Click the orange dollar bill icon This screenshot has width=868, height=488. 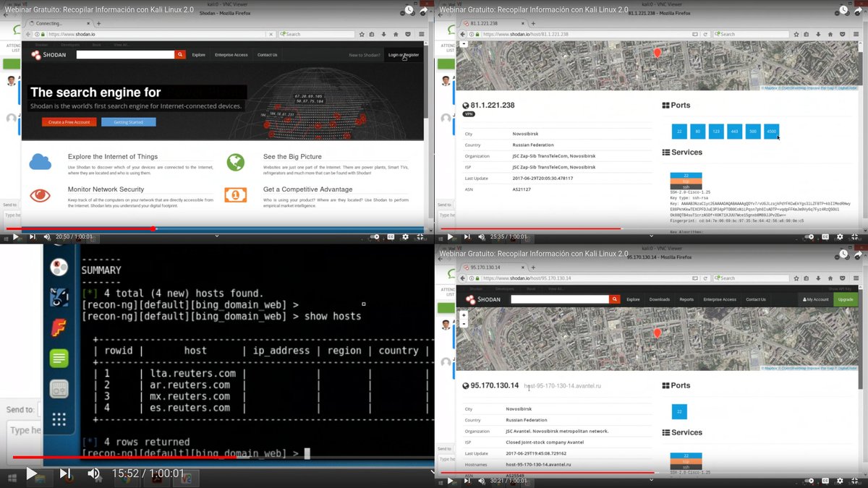pos(235,195)
